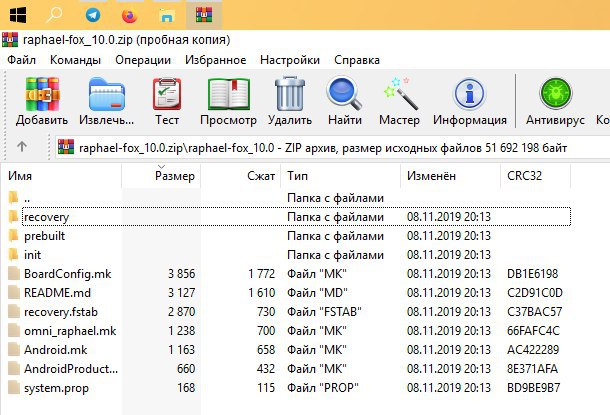Select the README.md file name
The height and width of the screenshot is (415, 610).
(x=57, y=292)
